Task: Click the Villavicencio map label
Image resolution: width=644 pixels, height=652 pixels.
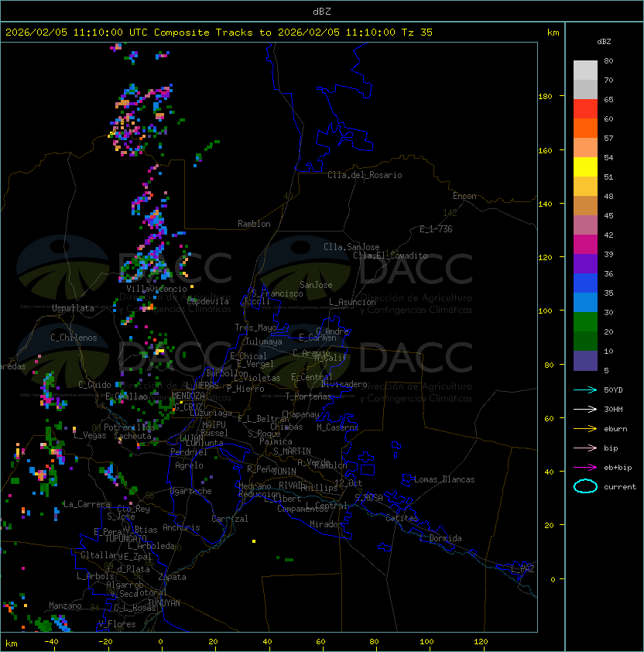Action: coord(156,289)
